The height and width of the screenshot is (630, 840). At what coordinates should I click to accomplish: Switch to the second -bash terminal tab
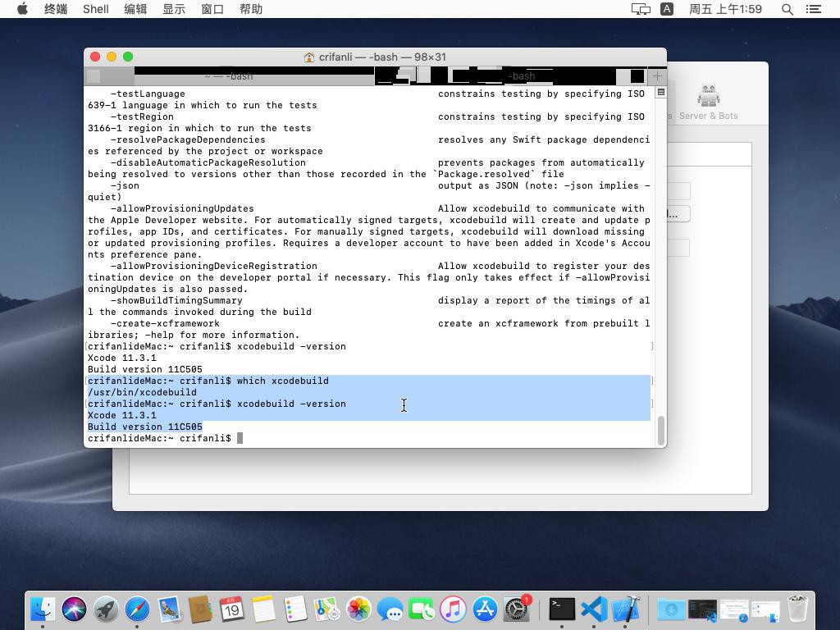pyautogui.click(x=521, y=76)
